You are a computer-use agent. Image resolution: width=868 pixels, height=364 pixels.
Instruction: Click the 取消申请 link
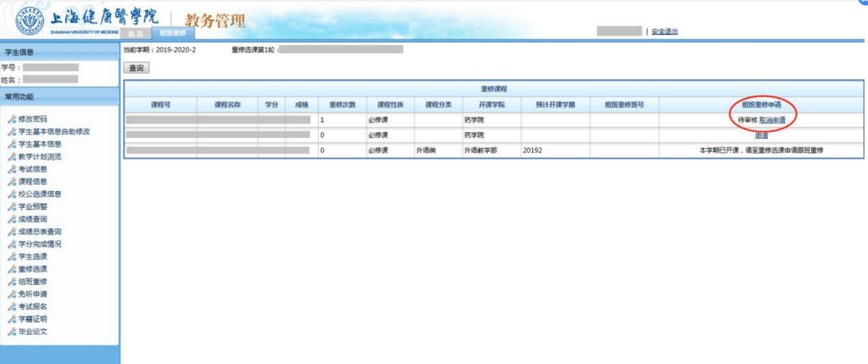coord(772,120)
